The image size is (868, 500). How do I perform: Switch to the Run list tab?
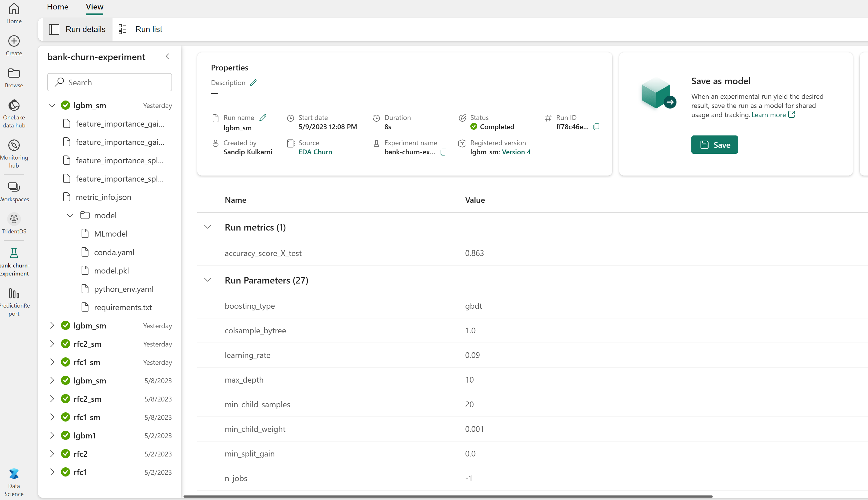click(149, 29)
